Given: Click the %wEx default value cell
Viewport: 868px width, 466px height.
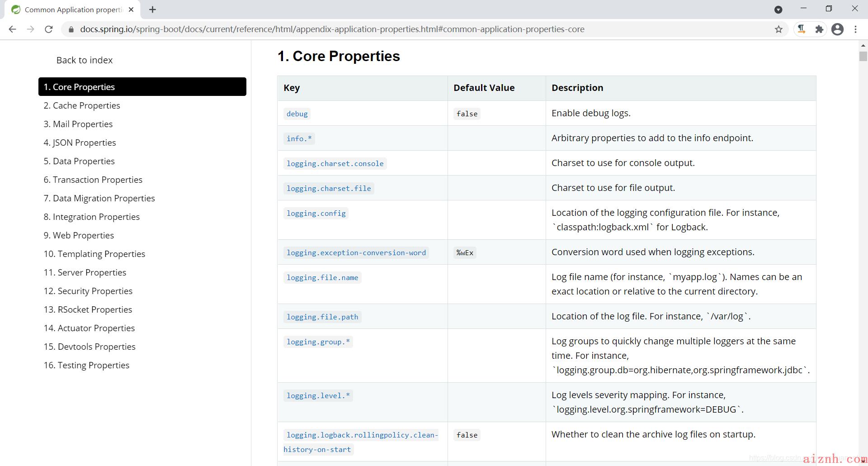Looking at the screenshot, I should [x=465, y=253].
